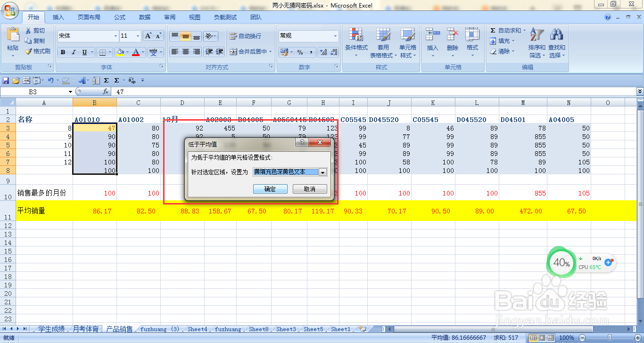Viewport: 644px width, 343px height.
Task: Open Find & Select binoculars (查找和选择)
Action: coord(557,43)
